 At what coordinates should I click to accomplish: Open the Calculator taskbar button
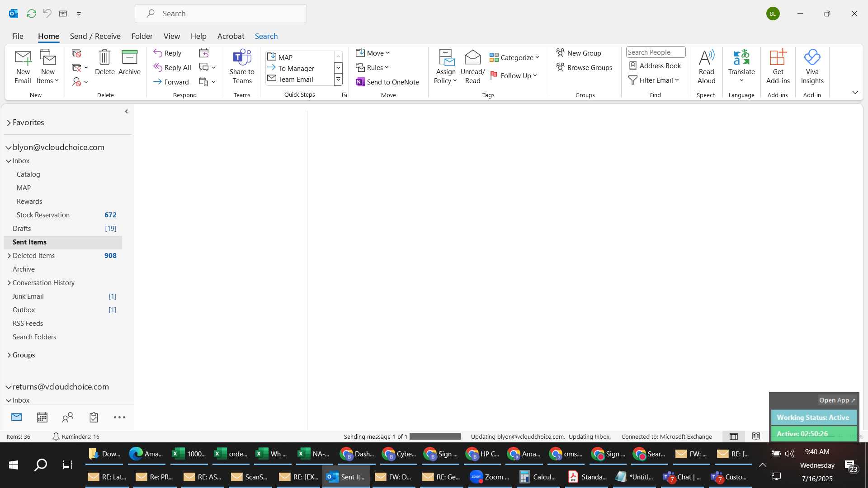pyautogui.click(x=538, y=477)
